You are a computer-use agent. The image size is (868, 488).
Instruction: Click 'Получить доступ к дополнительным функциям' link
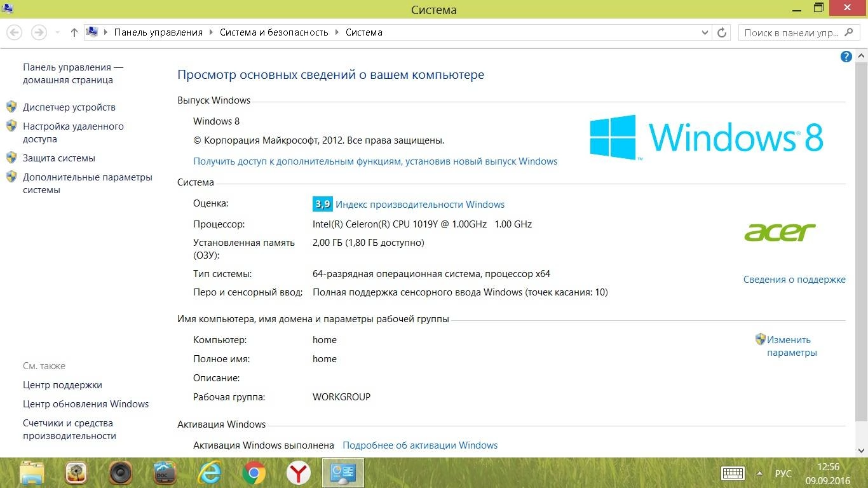coord(376,161)
